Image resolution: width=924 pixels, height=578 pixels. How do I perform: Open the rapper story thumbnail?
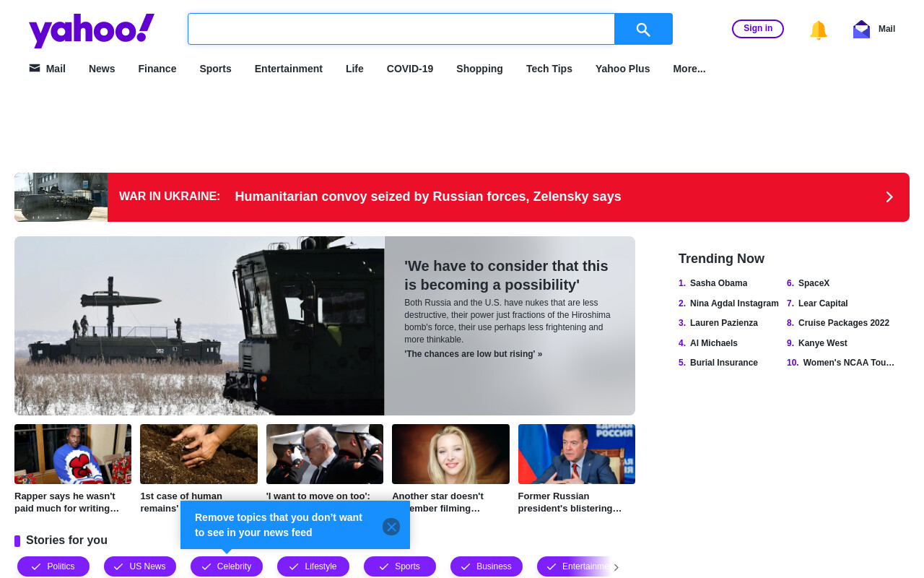pyautogui.click(x=73, y=454)
